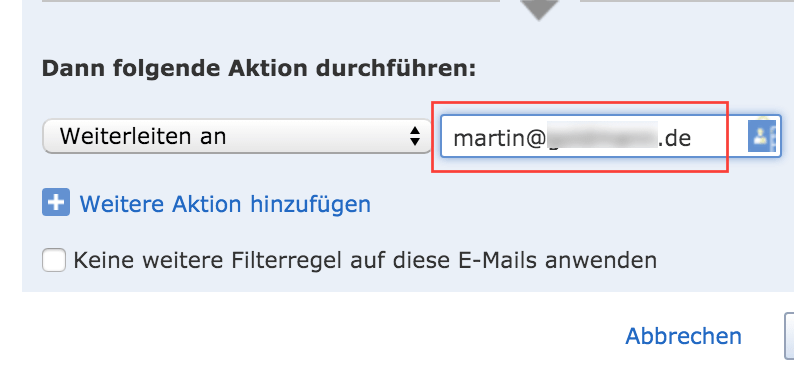Open the "Weiterleiten an" dropdown
The height and width of the screenshot is (372, 794).
click(x=237, y=136)
